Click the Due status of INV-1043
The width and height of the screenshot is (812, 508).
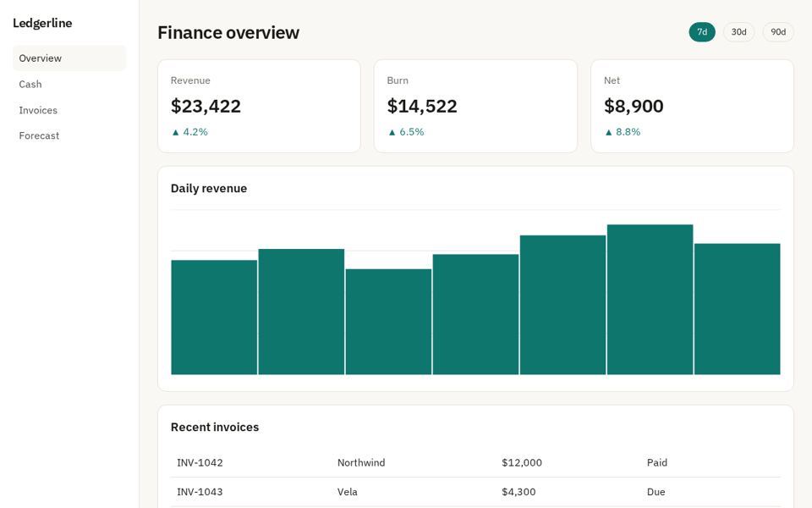tap(656, 491)
